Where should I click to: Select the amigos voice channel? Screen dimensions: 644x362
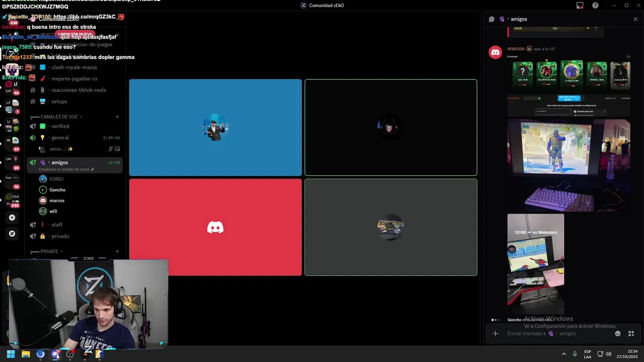pos(74,162)
